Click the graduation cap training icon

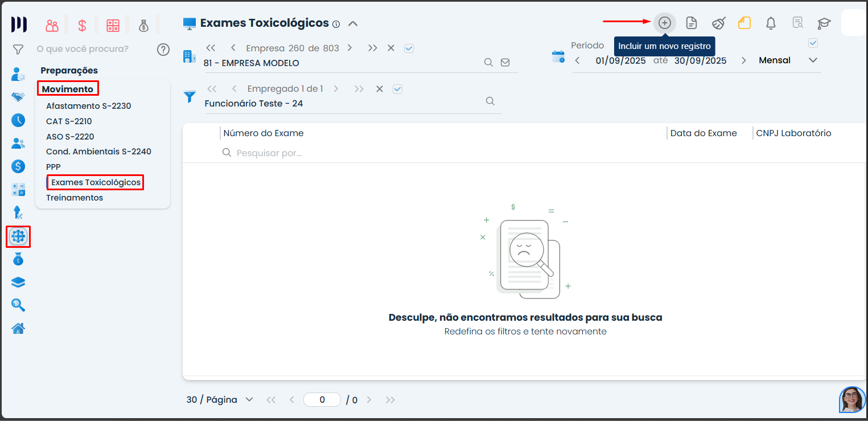pyautogui.click(x=824, y=23)
